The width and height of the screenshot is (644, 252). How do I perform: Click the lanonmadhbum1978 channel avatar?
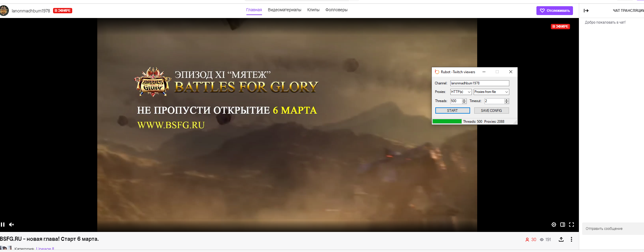tap(4, 11)
